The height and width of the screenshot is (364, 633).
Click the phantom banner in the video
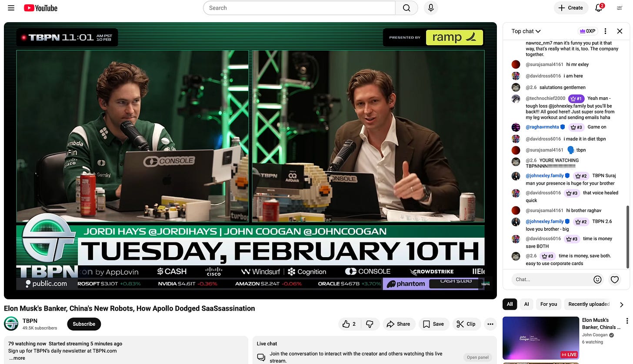(430, 284)
